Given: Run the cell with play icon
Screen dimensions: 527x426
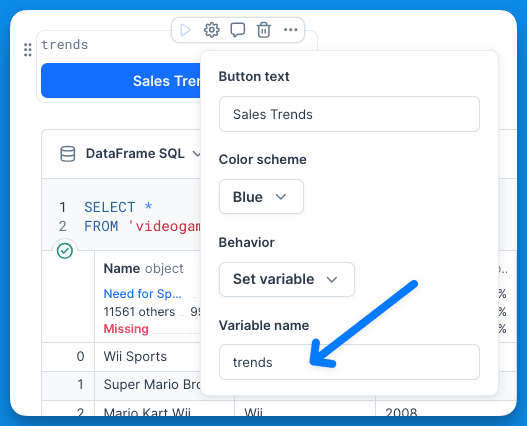Looking at the screenshot, I should coord(185,30).
